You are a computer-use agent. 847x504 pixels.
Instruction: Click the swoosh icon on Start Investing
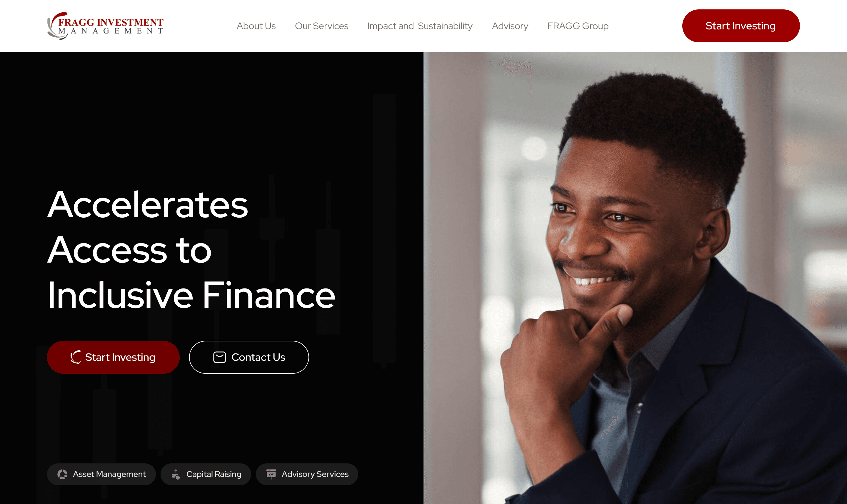tap(75, 357)
